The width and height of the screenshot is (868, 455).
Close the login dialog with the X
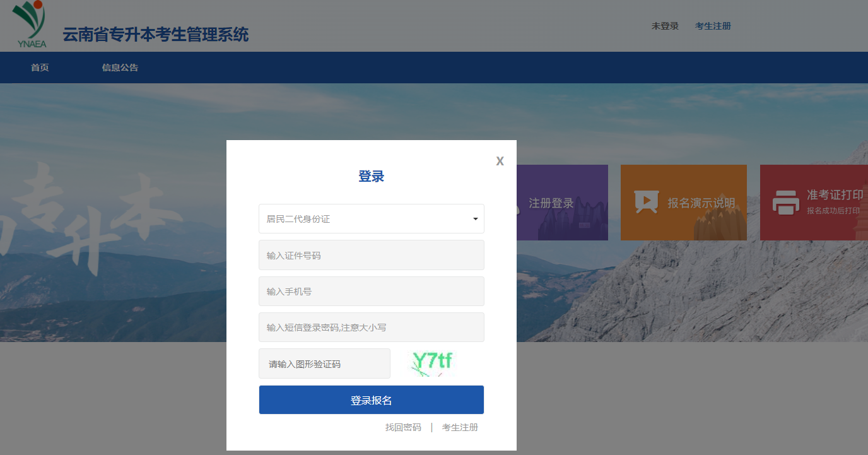[500, 161]
